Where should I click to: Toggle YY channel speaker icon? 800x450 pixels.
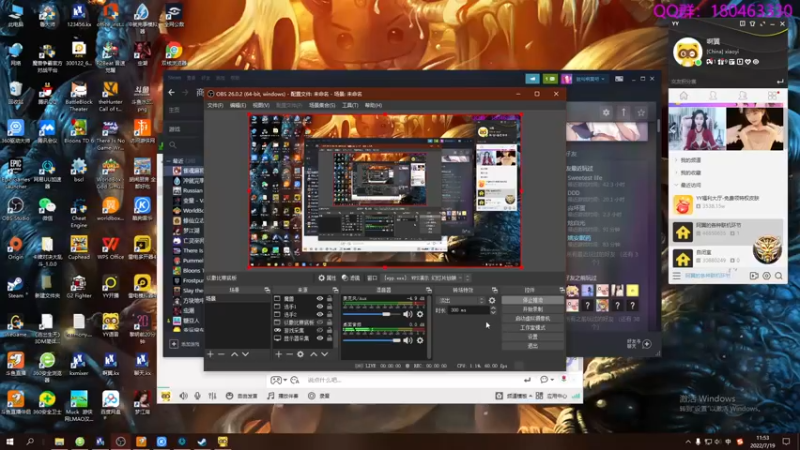tap(183, 396)
